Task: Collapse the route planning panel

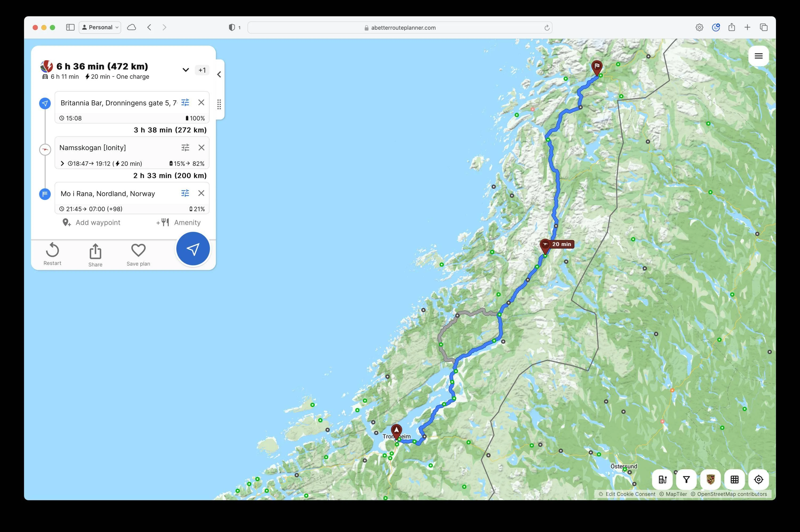Action: (219, 74)
